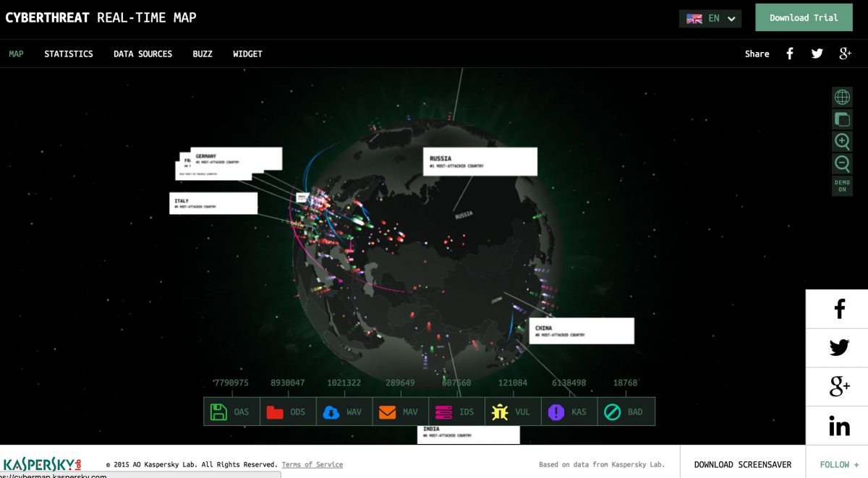Click 'Based on data from Kaspersky Lab.' text
This screenshot has height=478, width=868.
pos(602,464)
